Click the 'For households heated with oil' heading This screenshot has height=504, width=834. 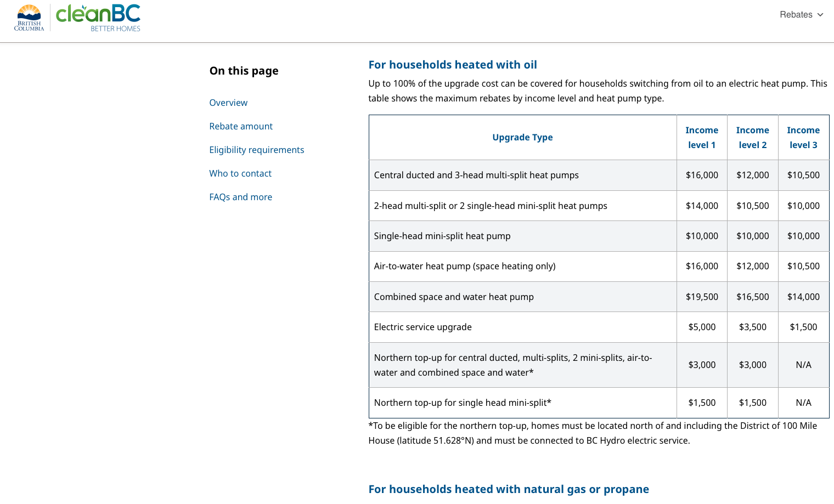[453, 65]
